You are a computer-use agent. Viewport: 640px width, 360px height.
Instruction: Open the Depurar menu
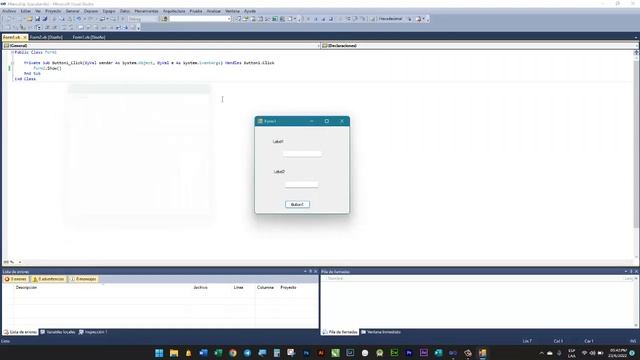coord(91,11)
